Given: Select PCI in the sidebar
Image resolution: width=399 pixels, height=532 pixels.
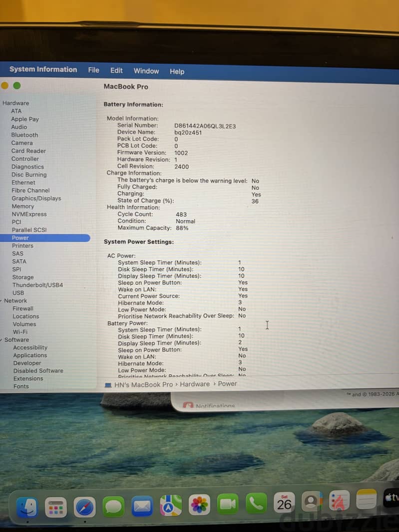Looking at the screenshot, I should [16, 222].
